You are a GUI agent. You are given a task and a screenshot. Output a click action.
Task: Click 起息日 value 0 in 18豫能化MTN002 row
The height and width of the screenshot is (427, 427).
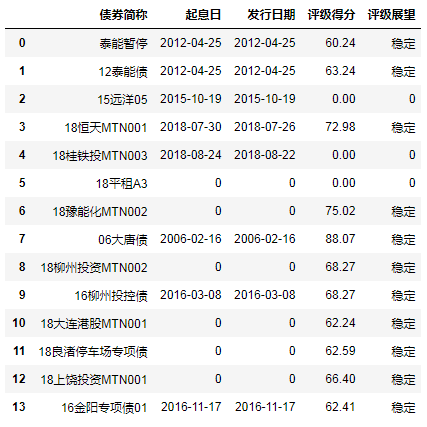(x=218, y=211)
